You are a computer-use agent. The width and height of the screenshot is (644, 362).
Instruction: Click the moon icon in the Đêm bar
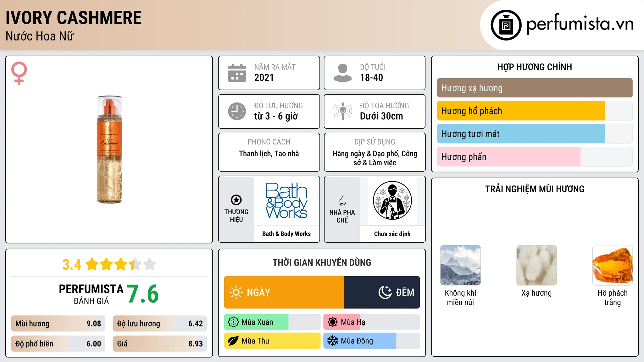pos(385,292)
